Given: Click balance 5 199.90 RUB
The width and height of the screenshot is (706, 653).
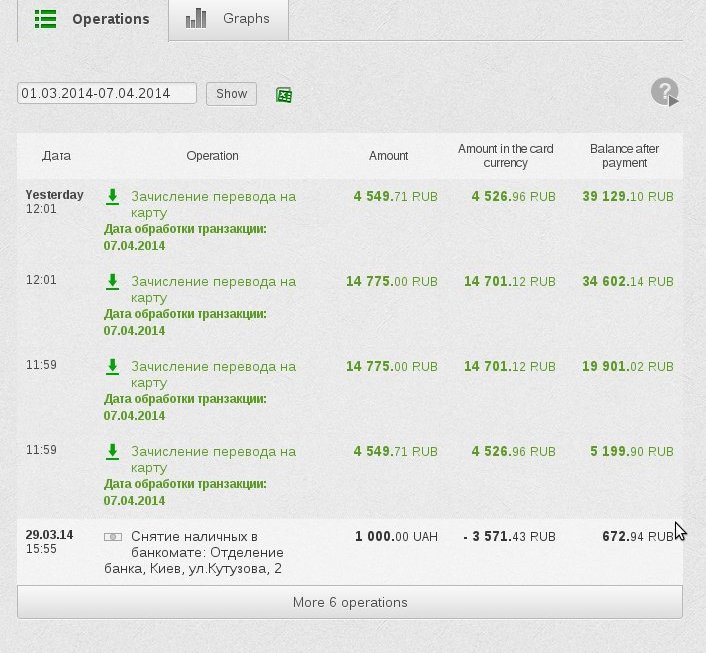Looking at the screenshot, I should [x=632, y=451].
